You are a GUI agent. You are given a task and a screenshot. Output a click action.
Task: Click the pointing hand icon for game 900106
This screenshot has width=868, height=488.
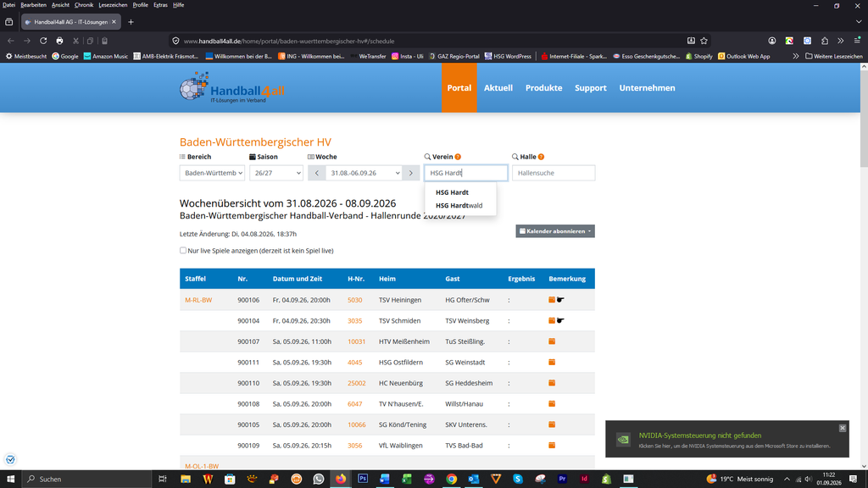click(x=560, y=300)
